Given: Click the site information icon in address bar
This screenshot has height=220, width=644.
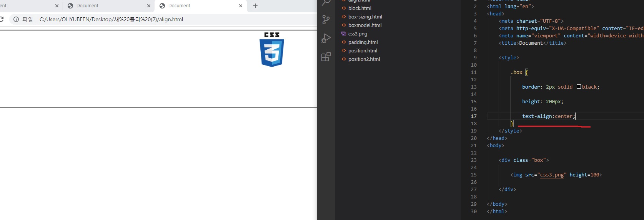Looking at the screenshot, I should [16, 19].
